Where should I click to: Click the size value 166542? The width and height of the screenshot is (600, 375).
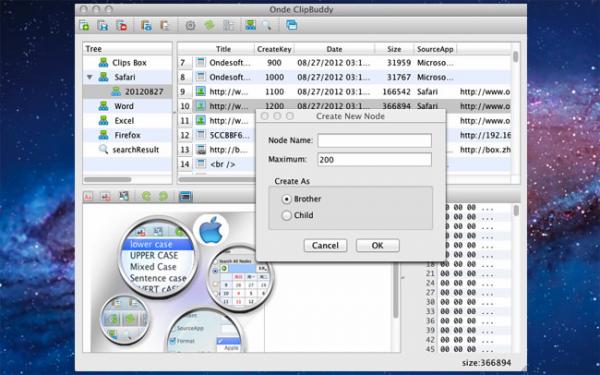tap(396, 92)
